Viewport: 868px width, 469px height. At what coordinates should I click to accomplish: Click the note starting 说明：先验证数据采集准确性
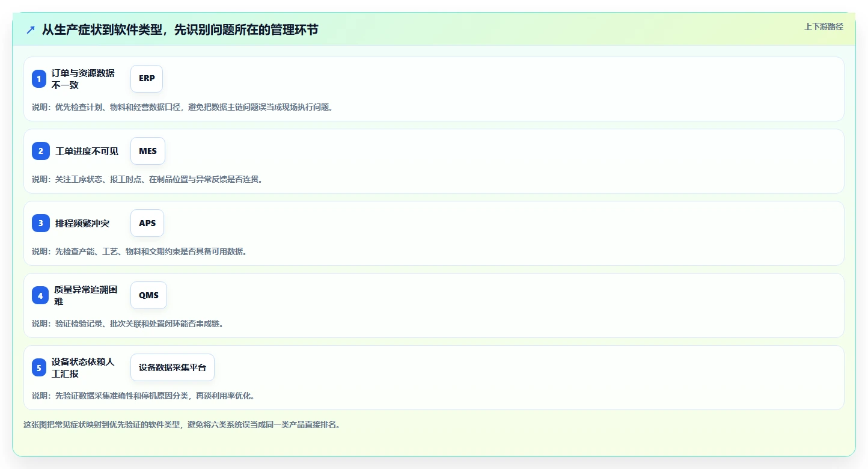[144, 396]
